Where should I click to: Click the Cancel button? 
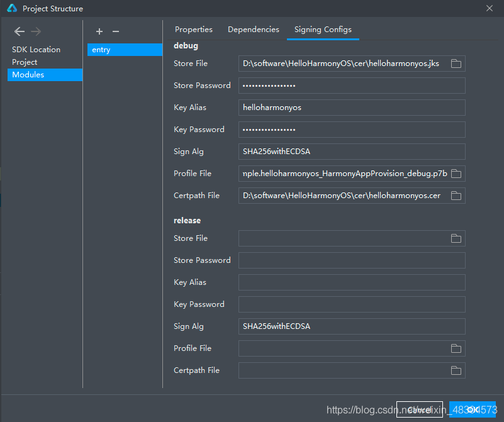coord(420,409)
